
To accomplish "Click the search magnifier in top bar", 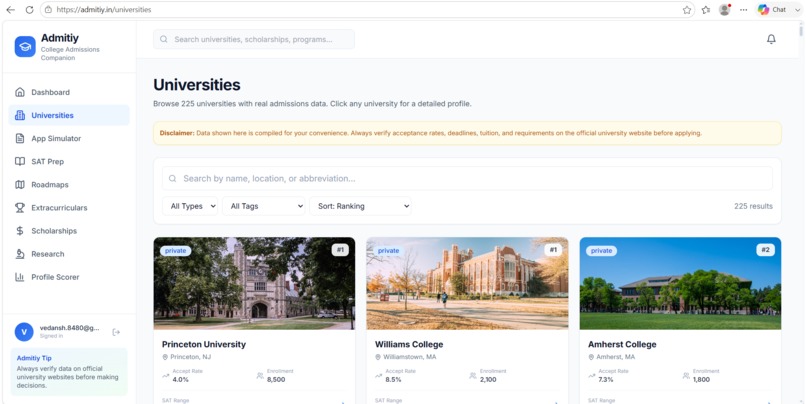I will (x=163, y=39).
